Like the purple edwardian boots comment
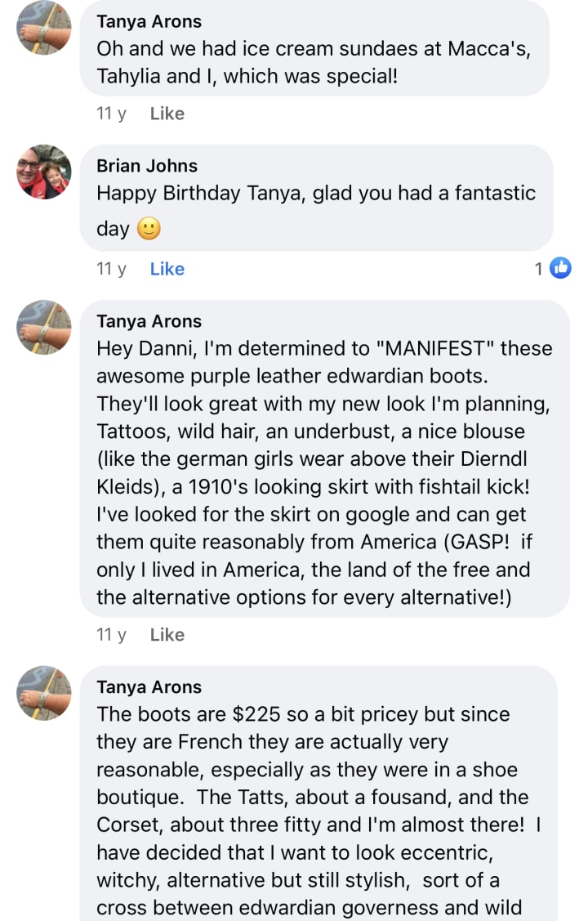The height and width of the screenshot is (921, 588). pos(167,635)
